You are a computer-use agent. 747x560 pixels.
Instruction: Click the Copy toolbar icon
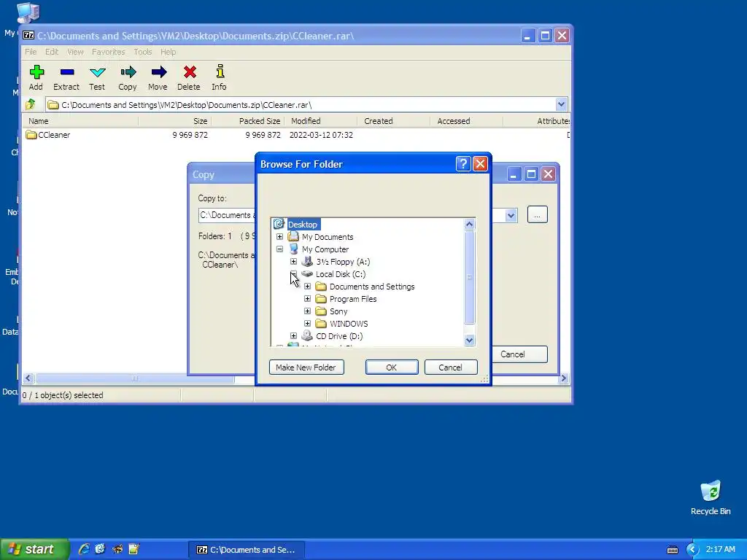128,72
